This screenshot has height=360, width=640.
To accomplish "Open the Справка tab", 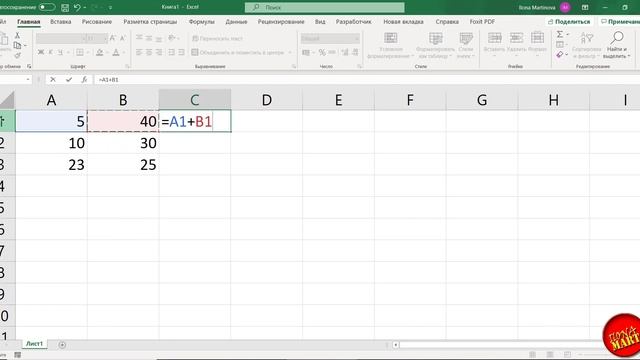I will (447, 22).
